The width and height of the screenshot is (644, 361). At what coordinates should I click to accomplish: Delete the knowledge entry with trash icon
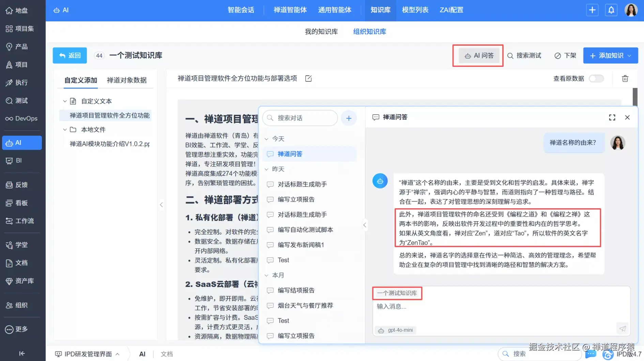(625, 79)
